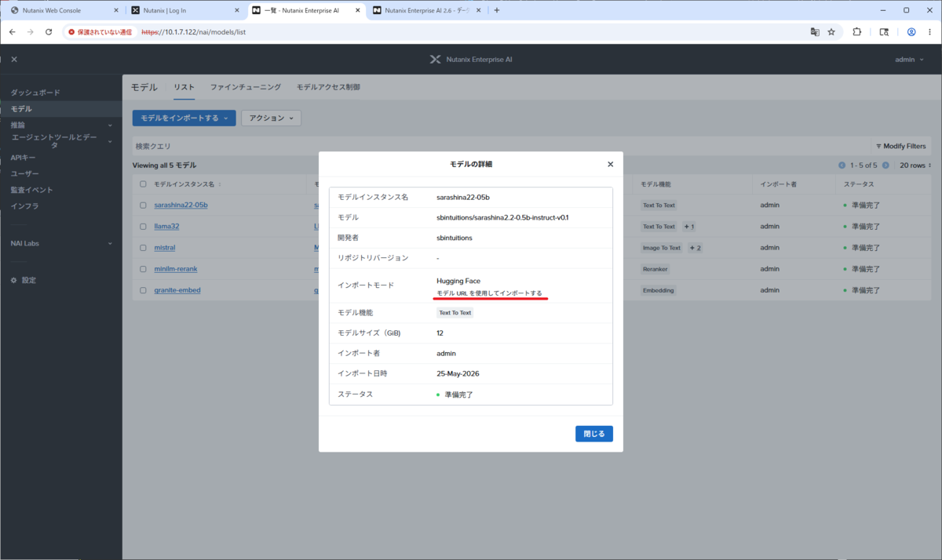Viewport: 942px width, 560px height.
Task: Close the モデルの詳細 dialog with X
Action: coord(610,164)
